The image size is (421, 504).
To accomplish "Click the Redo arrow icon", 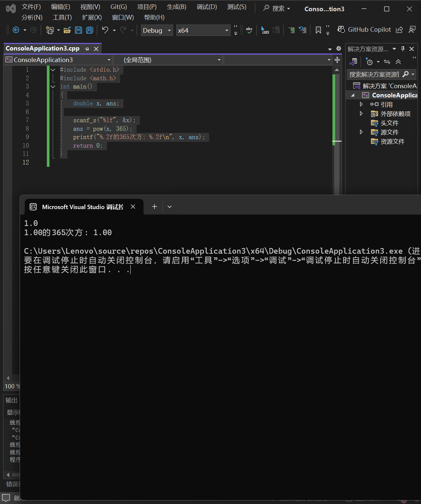I will click(x=123, y=30).
